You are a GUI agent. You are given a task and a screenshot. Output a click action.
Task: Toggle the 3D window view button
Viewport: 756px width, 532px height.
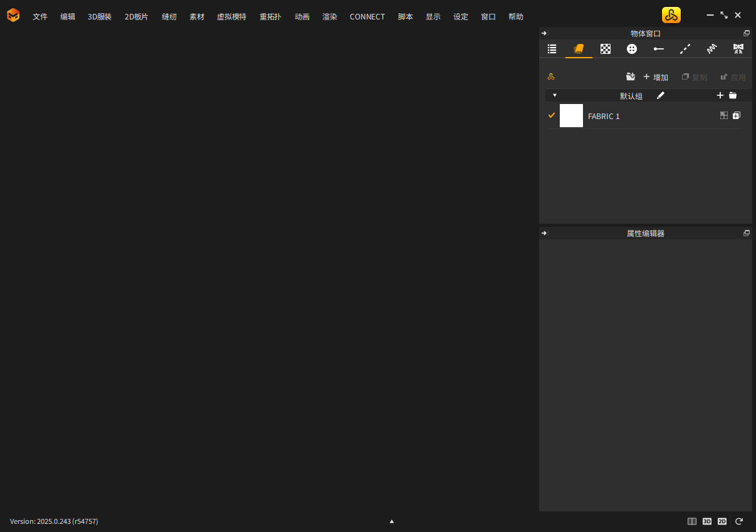tap(706, 521)
